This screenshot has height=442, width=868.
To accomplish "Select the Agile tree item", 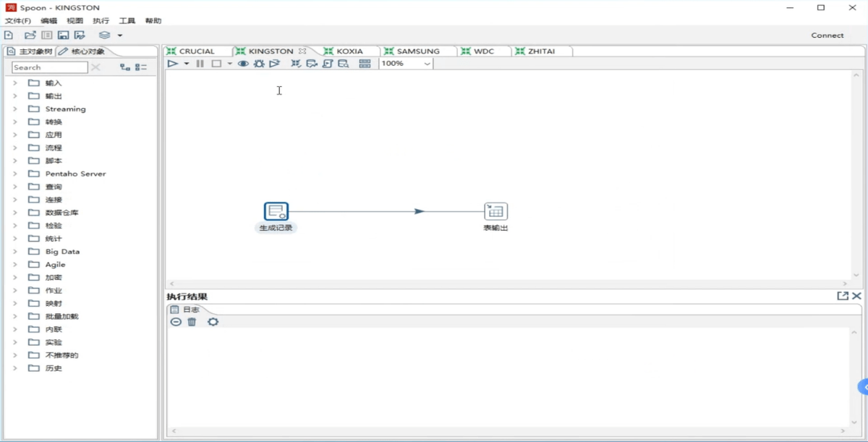I will 55,265.
